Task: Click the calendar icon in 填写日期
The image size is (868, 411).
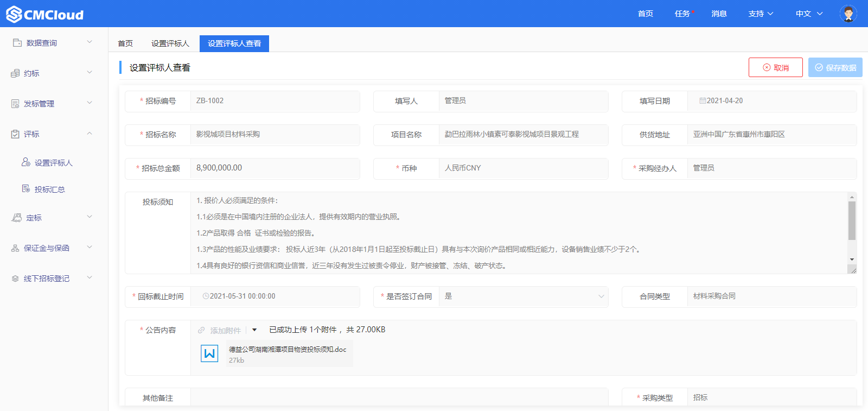Action: pyautogui.click(x=703, y=100)
